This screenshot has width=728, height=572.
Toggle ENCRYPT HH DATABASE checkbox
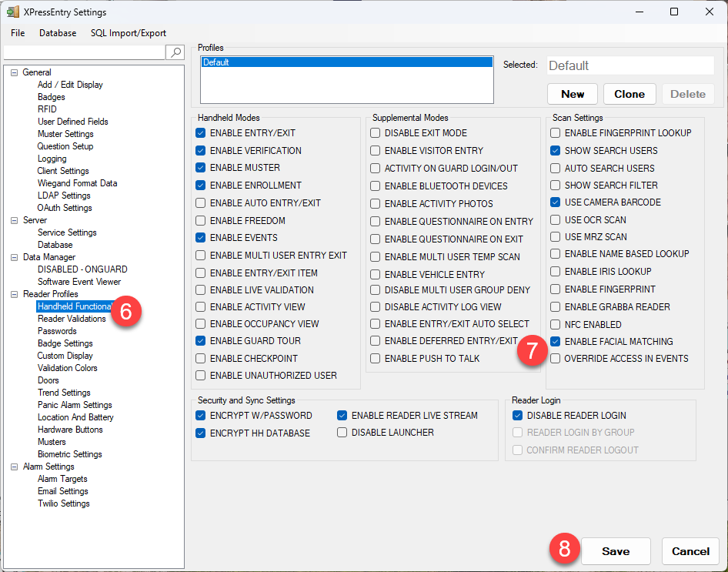point(201,433)
